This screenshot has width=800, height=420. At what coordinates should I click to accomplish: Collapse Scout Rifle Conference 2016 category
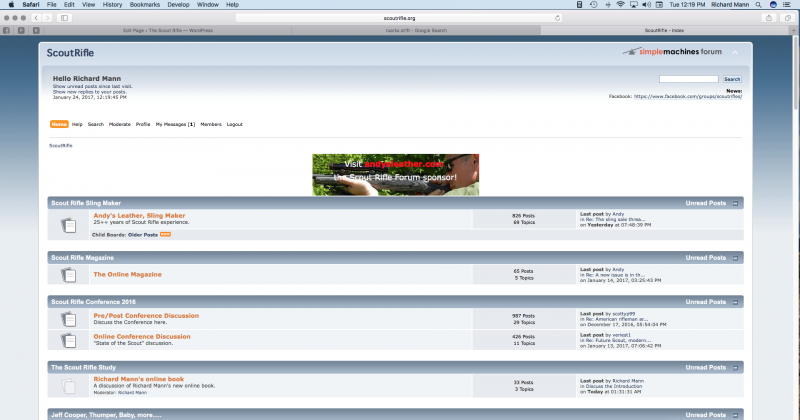736,303
